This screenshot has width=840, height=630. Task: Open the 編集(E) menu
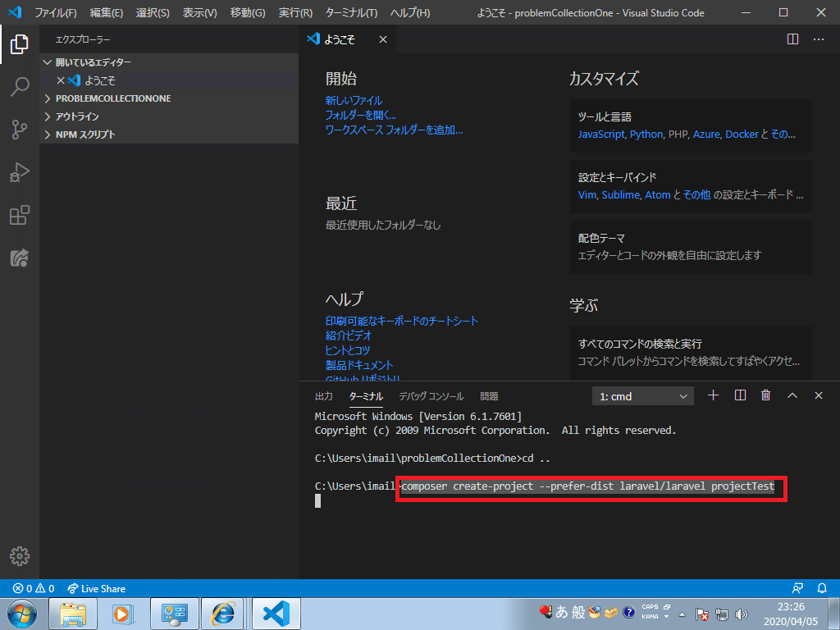106,12
